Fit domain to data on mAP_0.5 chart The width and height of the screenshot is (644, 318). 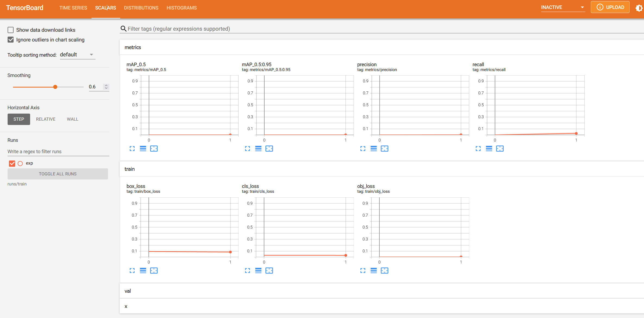(154, 149)
